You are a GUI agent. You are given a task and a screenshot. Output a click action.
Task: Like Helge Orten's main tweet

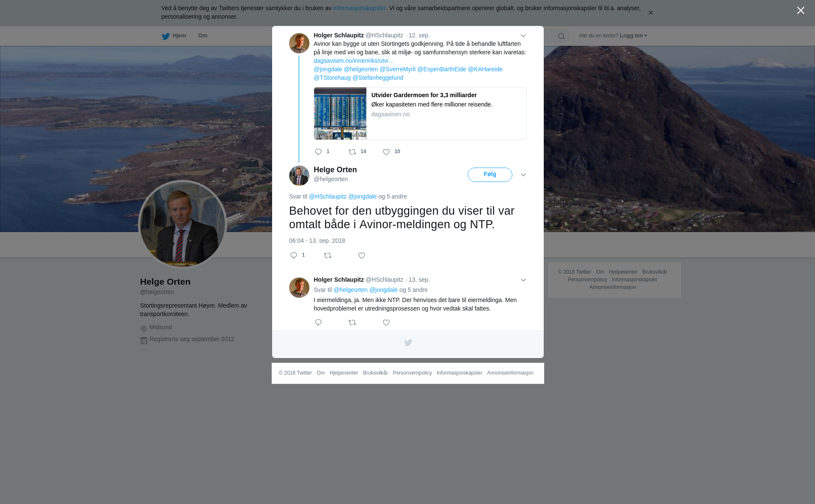tap(362, 255)
